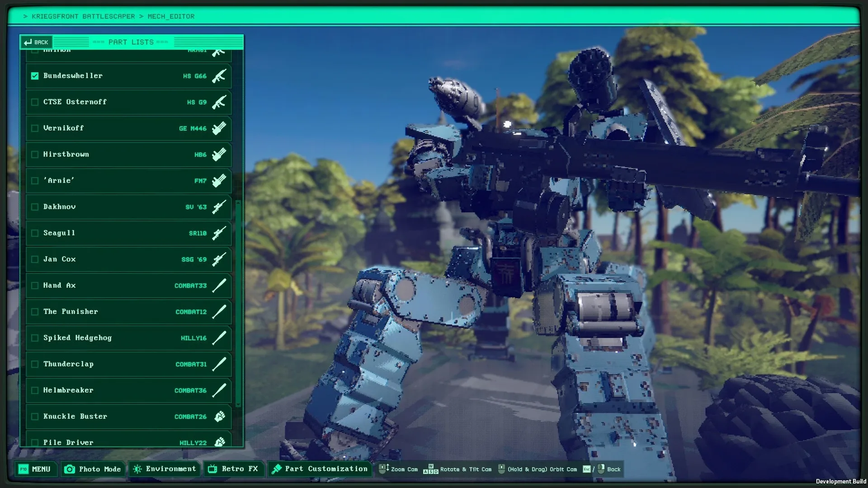This screenshot has height=488, width=868.
Task: Click the Helmbreaker COMBAT36 row
Action: coord(128,390)
